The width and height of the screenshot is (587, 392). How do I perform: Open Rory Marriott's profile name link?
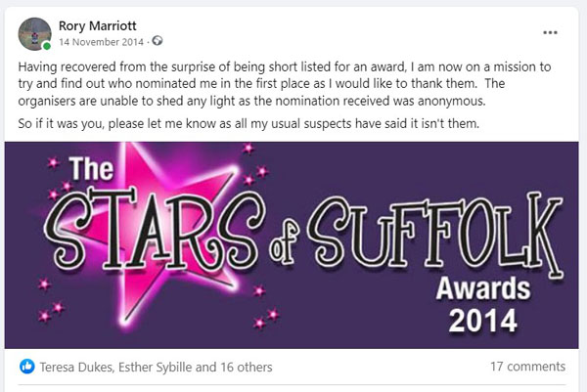(96, 23)
